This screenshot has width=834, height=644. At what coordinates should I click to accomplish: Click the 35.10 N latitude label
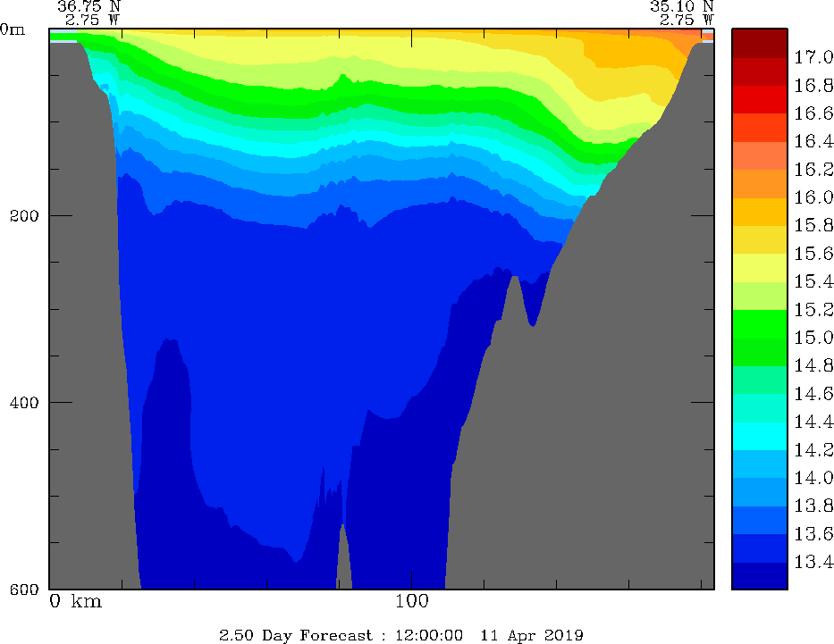coord(681,6)
